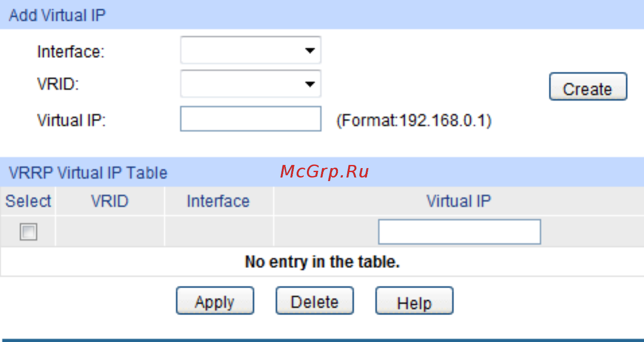Click the 'Interface:' label
Screen dimensions: 644x342
click(70, 52)
